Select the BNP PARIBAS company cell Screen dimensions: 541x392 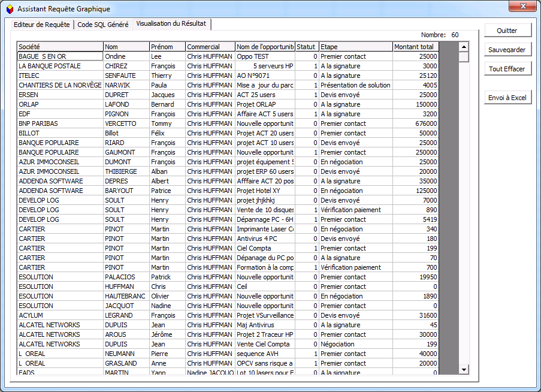point(60,123)
